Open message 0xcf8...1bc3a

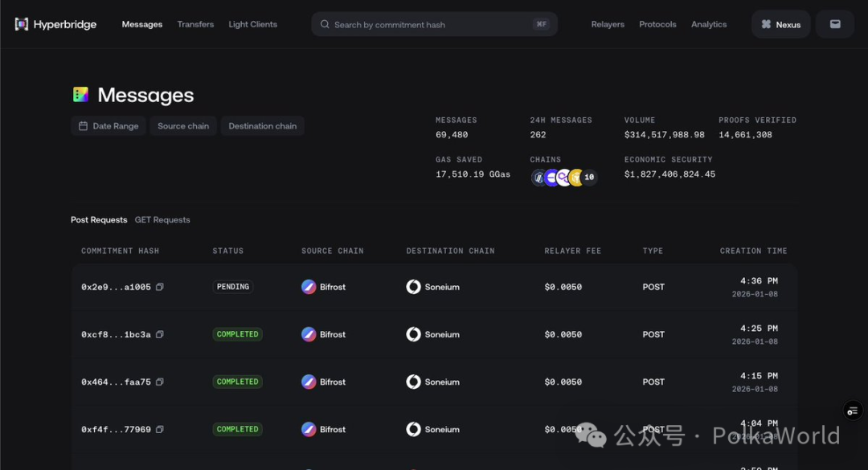point(117,334)
